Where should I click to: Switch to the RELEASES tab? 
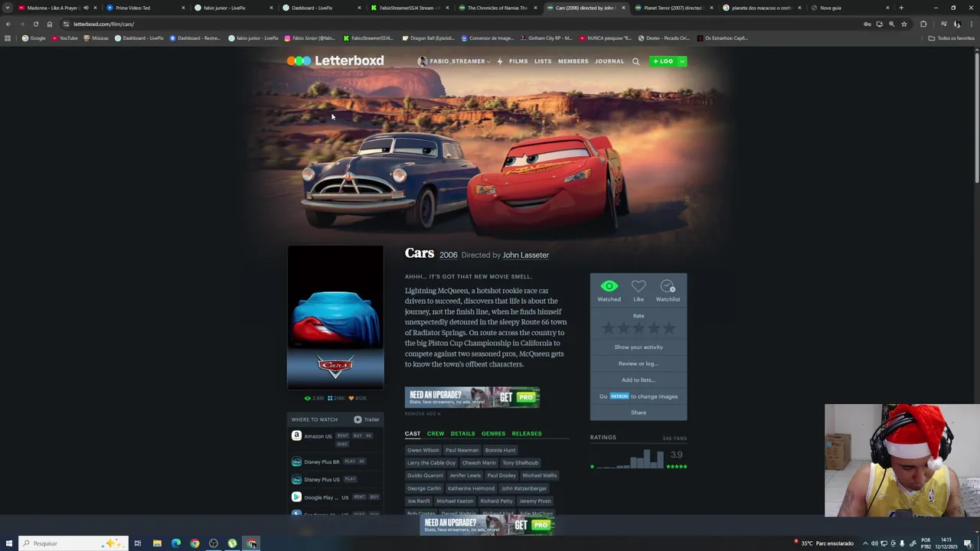point(527,433)
